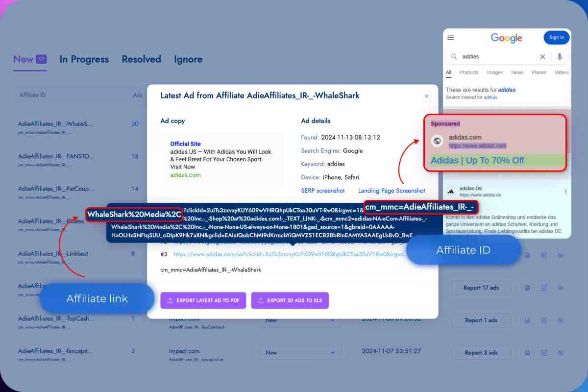
Task: Click the cm_mmc=AdieAffiliates_IR-_-WhaleShark text in dialog
Action: pyautogui.click(x=211, y=270)
